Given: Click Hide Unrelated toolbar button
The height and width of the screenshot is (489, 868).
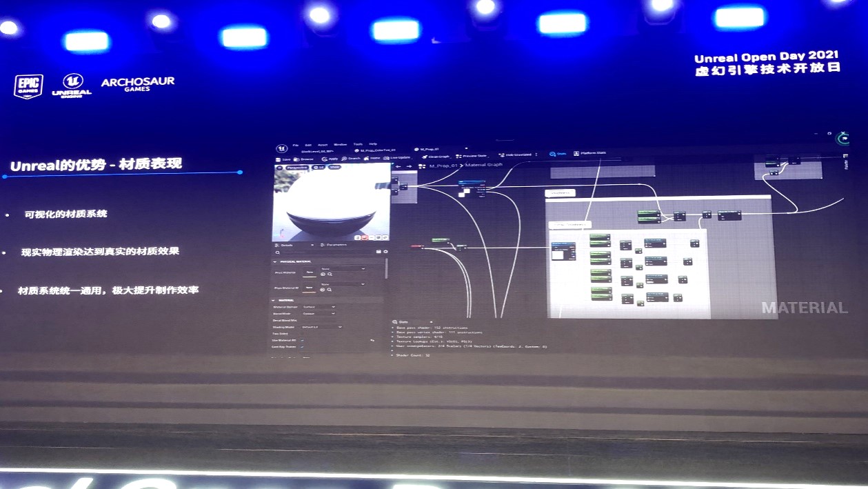Looking at the screenshot, I should (514, 154).
